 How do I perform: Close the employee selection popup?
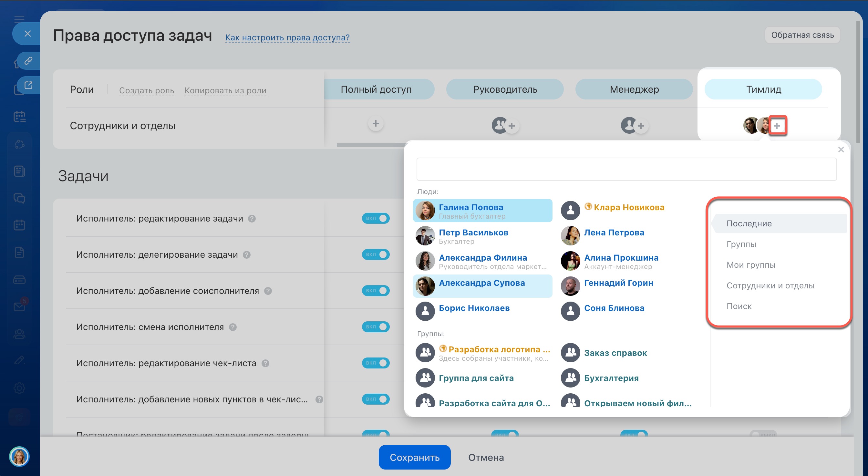tap(841, 150)
